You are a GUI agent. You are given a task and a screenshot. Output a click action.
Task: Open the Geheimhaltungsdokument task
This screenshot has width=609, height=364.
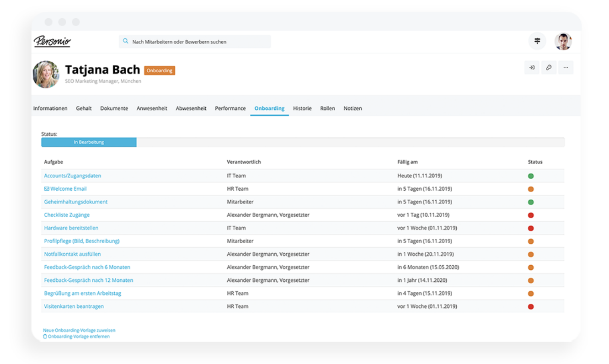point(76,202)
